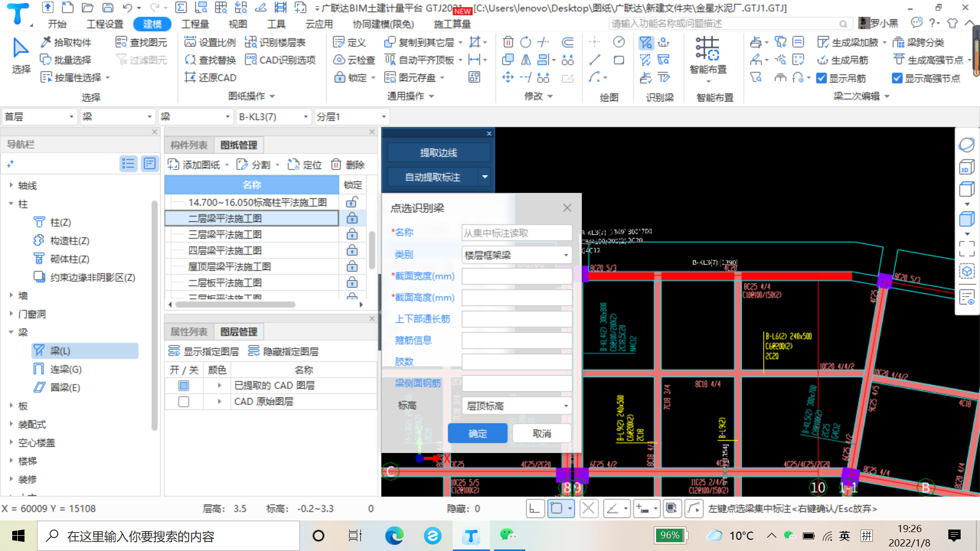Toggle lock for 四层梁平法施工图

pyautogui.click(x=352, y=251)
